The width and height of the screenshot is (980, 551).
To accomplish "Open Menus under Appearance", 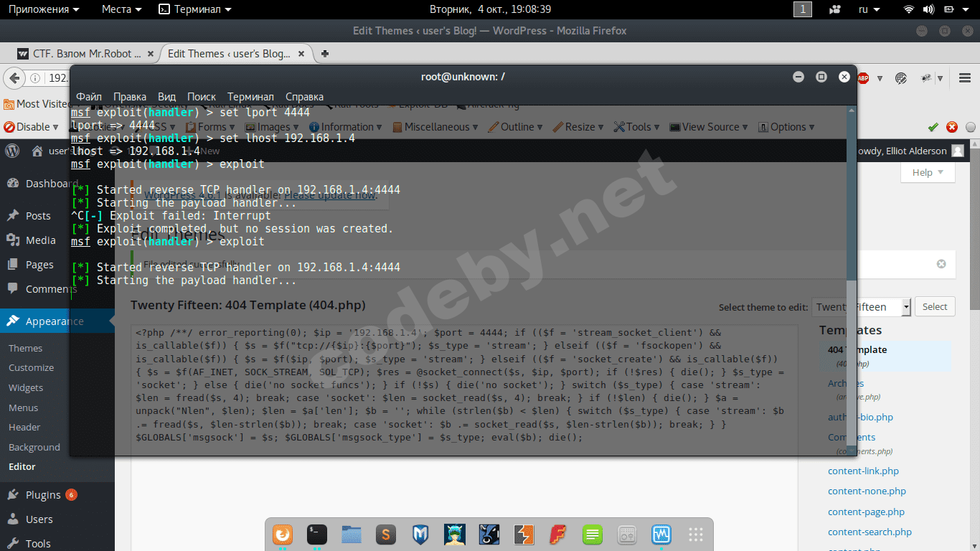I will click(x=24, y=408).
